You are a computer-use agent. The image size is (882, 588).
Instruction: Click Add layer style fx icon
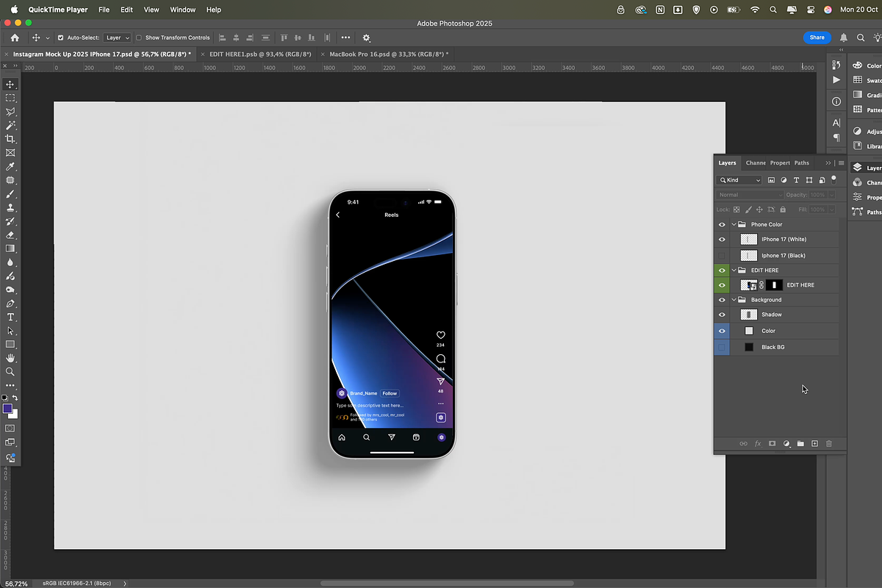point(758,444)
